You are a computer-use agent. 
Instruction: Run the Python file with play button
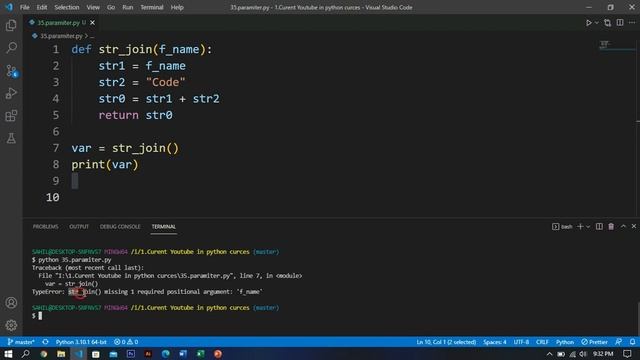pos(589,23)
